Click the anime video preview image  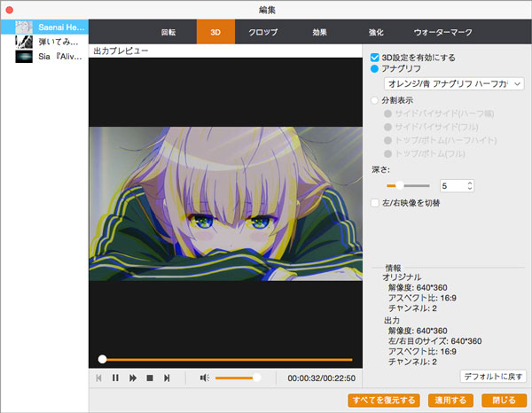tap(225, 204)
